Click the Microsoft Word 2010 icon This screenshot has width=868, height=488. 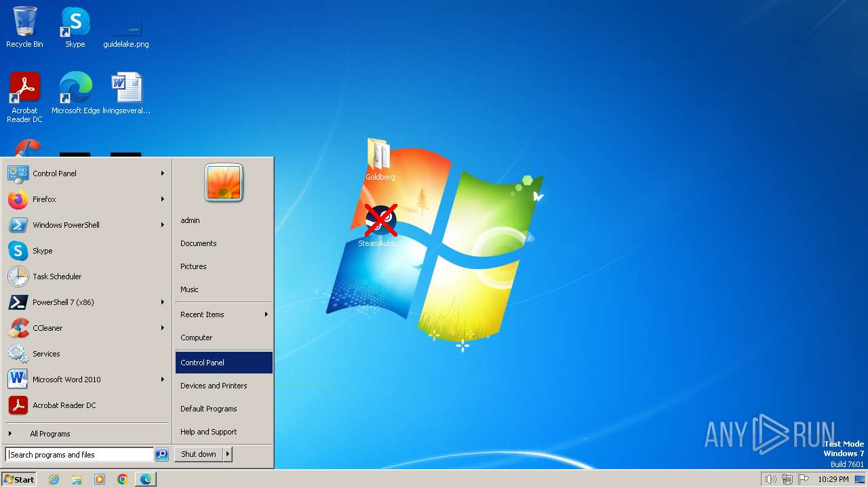[18, 380]
